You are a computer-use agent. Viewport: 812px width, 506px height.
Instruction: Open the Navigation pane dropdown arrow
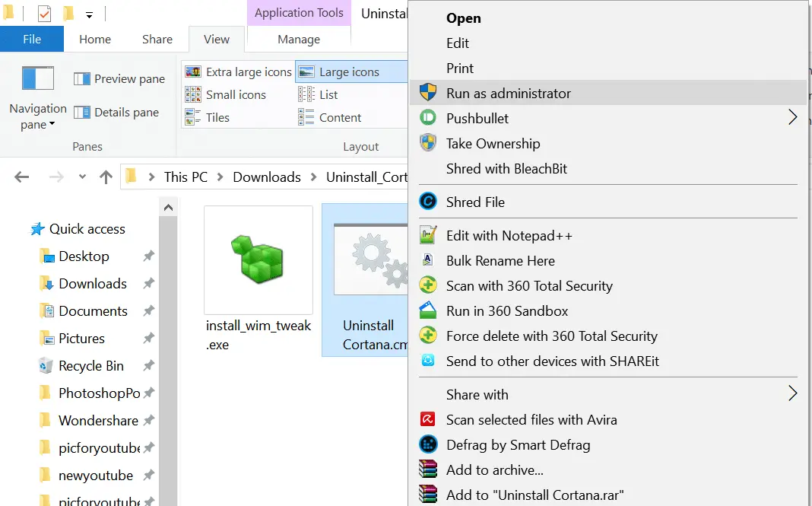52,124
